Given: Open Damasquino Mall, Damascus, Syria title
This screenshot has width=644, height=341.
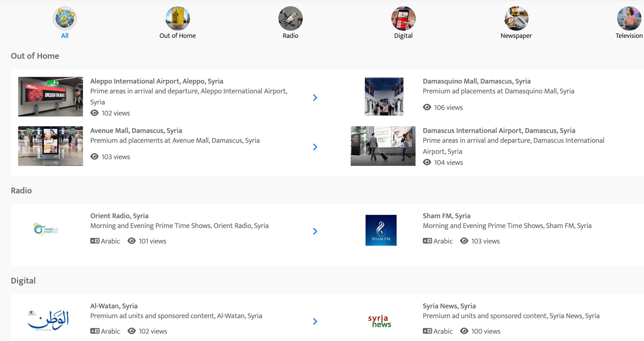Looking at the screenshot, I should tap(477, 81).
